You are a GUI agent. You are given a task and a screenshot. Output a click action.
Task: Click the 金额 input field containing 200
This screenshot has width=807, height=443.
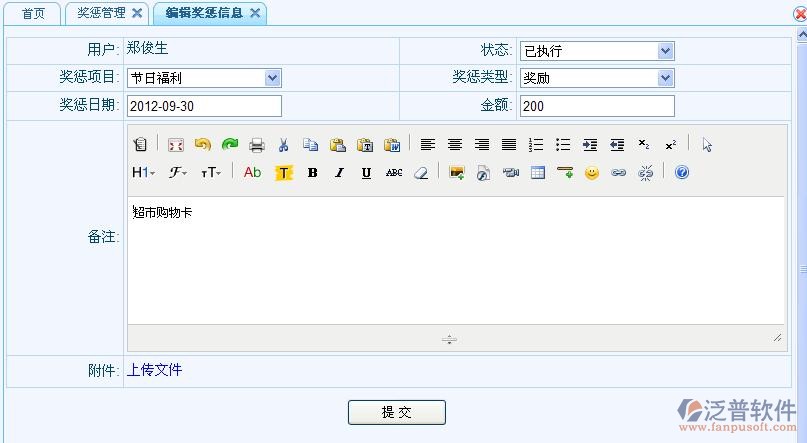point(596,106)
